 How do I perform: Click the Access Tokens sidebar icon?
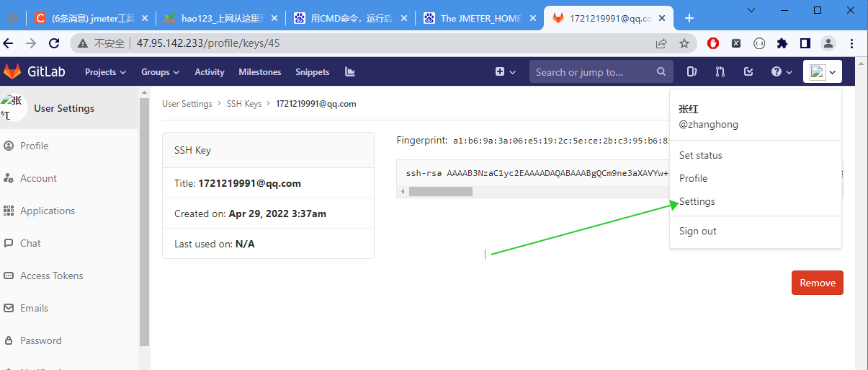pos(9,276)
